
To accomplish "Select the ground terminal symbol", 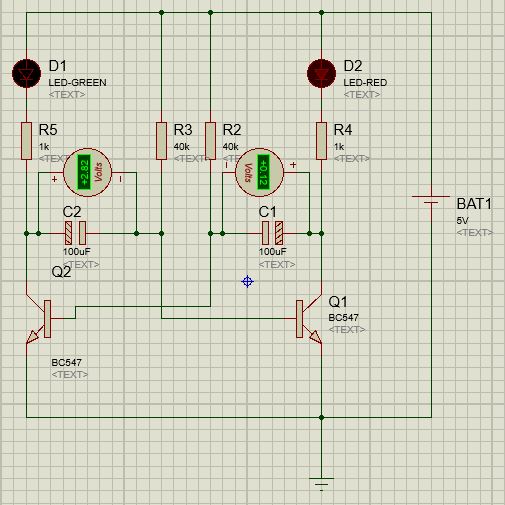I will pyautogui.click(x=321, y=484).
